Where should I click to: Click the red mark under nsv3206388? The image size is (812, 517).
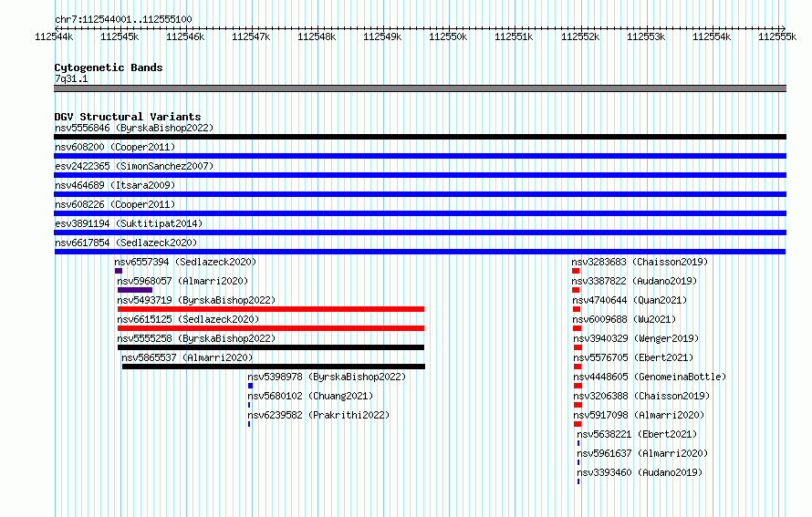(x=578, y=405)
